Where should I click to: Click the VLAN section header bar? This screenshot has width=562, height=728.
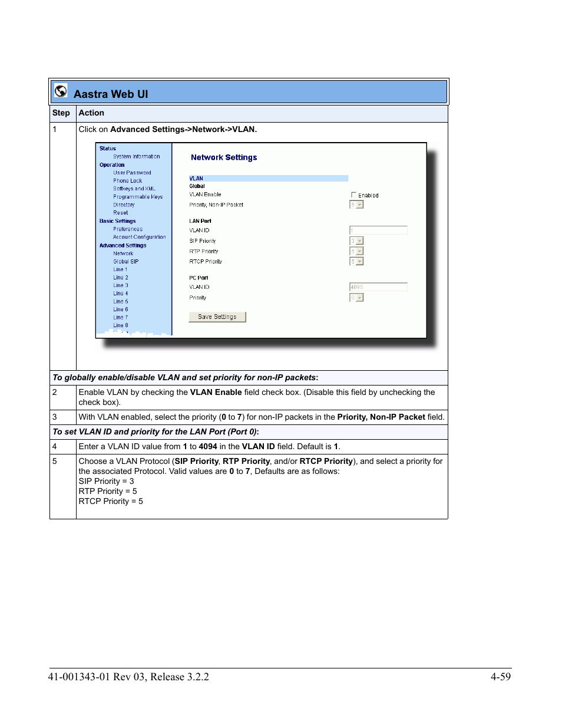click(x=269, y=178)
